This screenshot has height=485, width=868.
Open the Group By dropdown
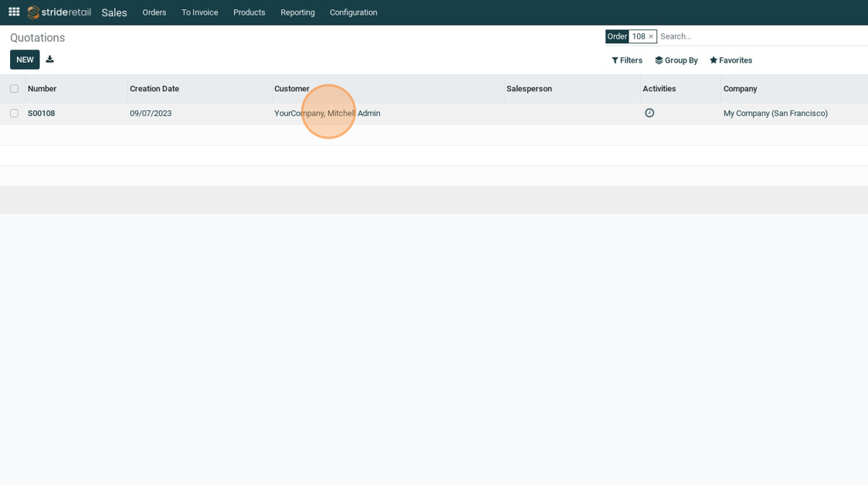676,60
